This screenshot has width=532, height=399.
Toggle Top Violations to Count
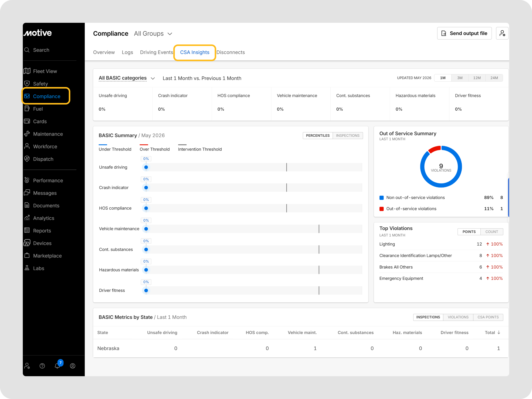tap(491, 232)
